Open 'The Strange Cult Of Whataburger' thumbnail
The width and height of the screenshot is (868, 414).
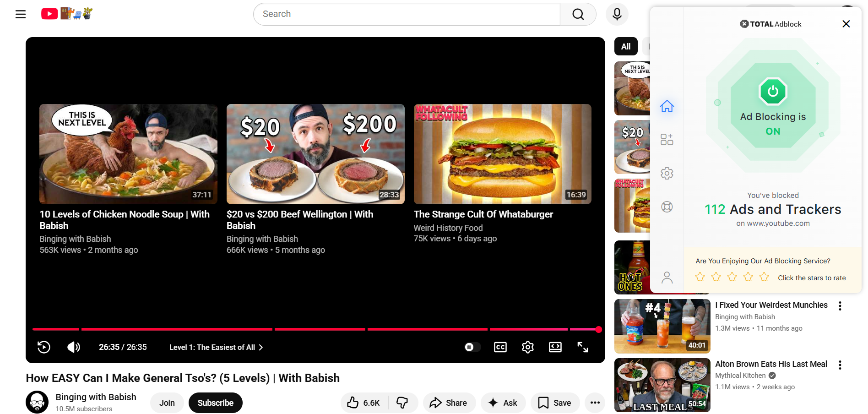503,154
